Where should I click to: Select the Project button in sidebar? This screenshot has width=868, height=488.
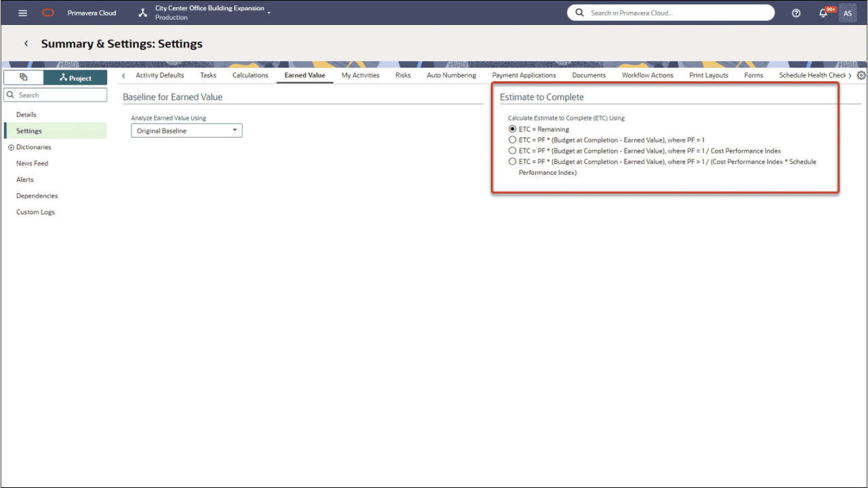pyautogui.click(x=75, y=77)
